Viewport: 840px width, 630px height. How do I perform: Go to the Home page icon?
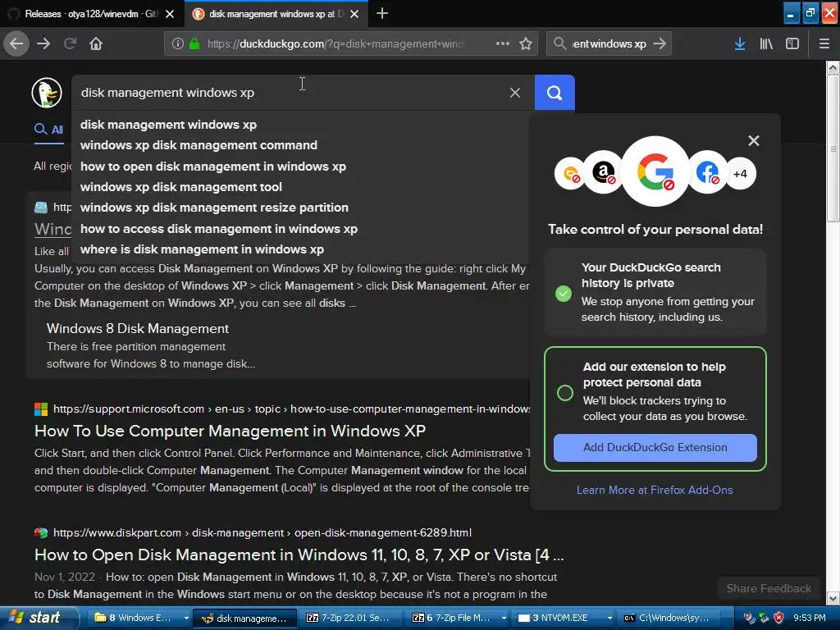[x=96, y=43]
